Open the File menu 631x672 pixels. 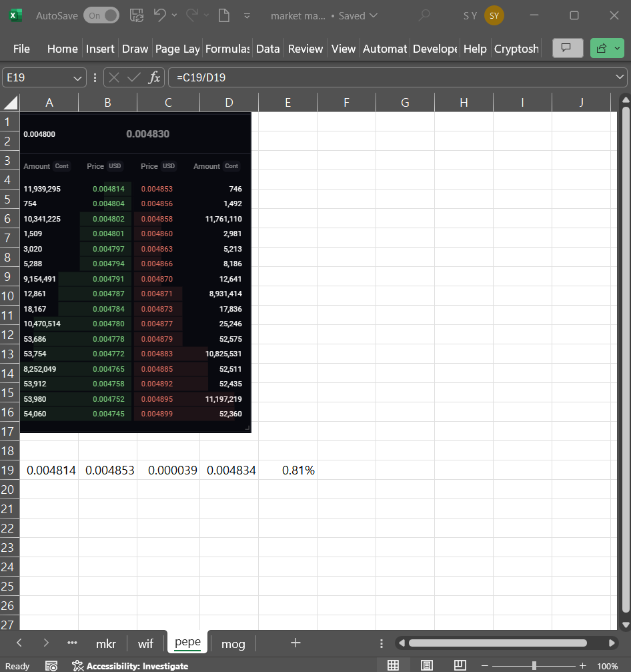21,49
